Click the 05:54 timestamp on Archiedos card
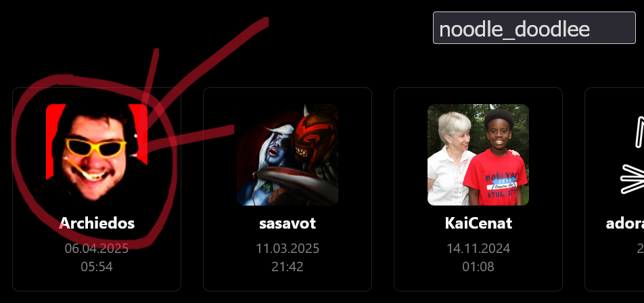644x303 pixels. [97, 267]
